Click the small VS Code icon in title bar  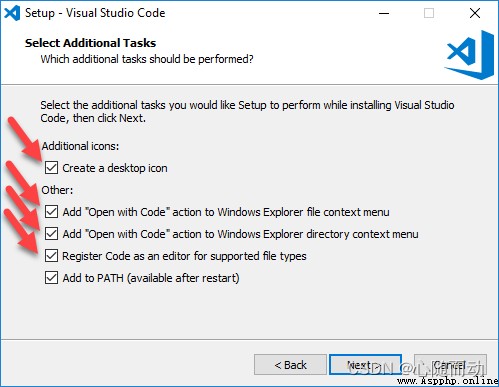pyautogui.click(x=12, y=13)
